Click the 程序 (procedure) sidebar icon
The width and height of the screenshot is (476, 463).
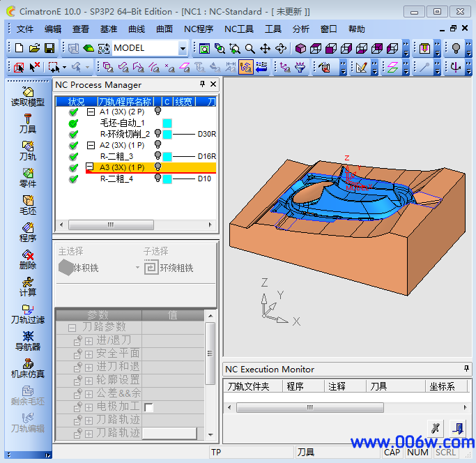(x=28, y=232)
